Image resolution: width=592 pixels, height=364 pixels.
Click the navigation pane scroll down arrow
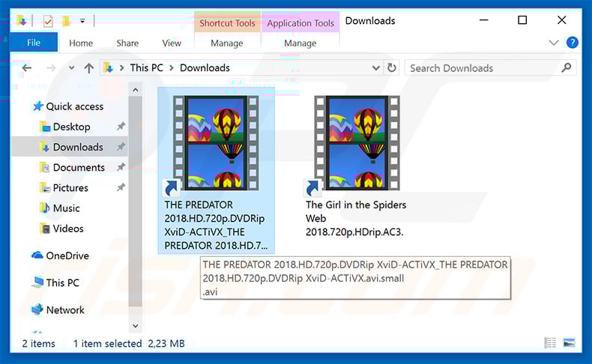point(136,326)
